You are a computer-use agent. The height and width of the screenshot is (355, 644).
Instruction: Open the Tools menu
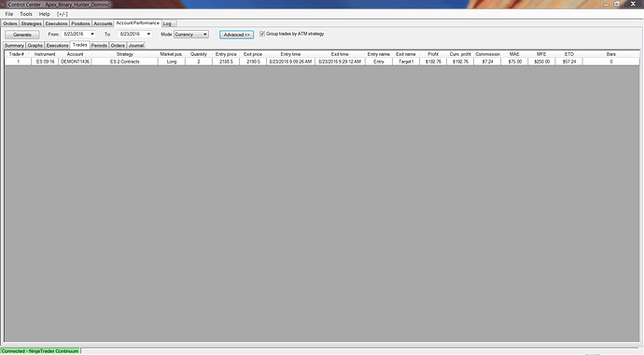(26, 14)
